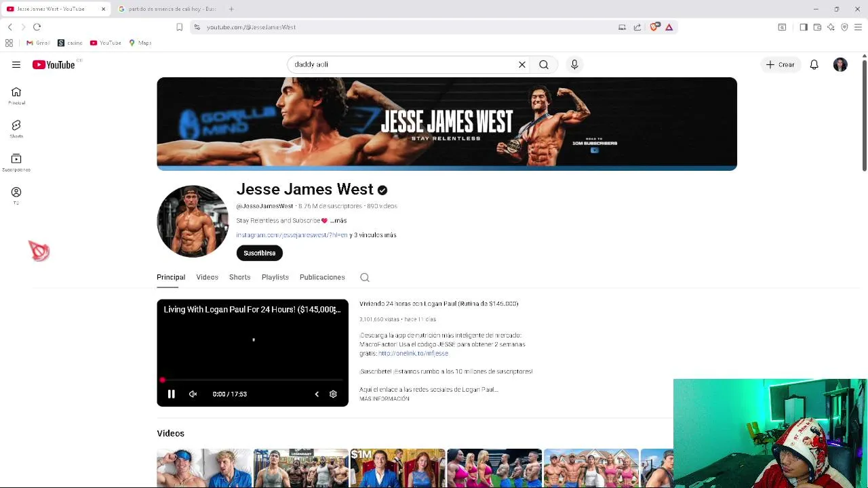
Task: Select the Playlists channel tab
Action: (275, 277)
